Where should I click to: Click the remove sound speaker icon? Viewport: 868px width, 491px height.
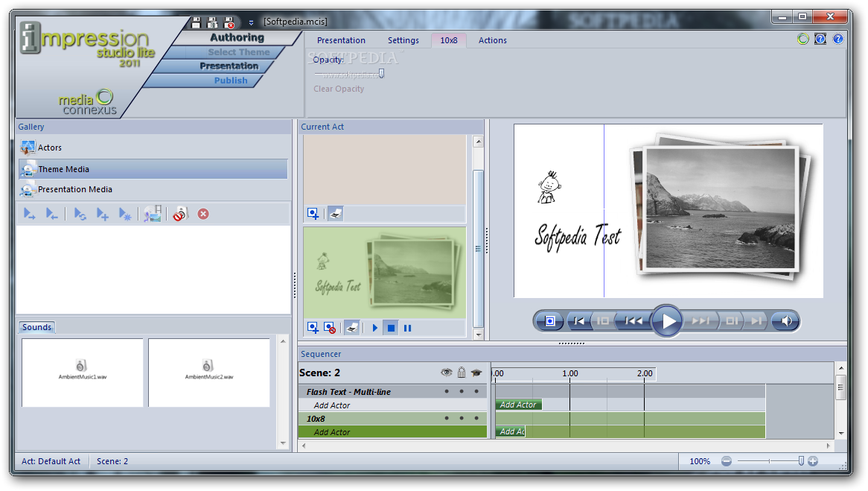180,214
